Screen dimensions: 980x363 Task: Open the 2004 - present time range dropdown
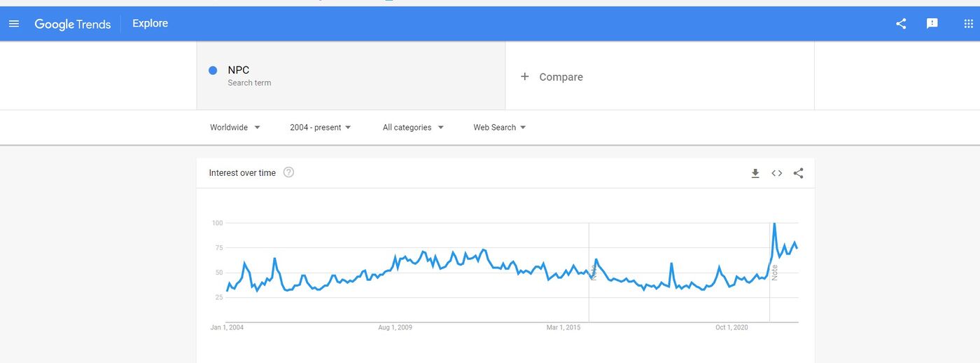click(321, 128)
